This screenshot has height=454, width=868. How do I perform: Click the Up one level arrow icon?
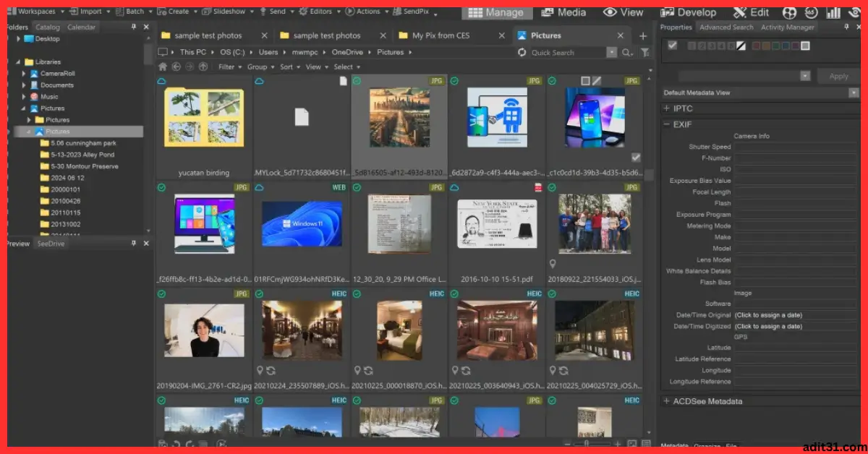(x=203, y=67)
